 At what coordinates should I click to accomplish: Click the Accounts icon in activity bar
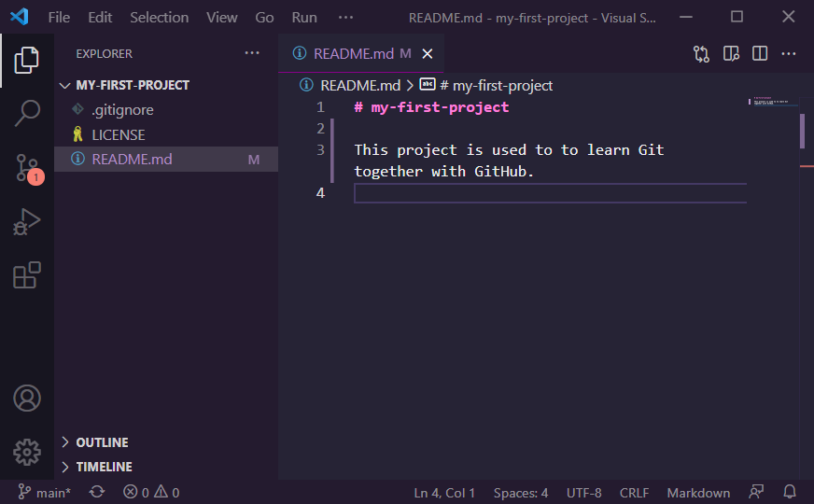[27, 399]
